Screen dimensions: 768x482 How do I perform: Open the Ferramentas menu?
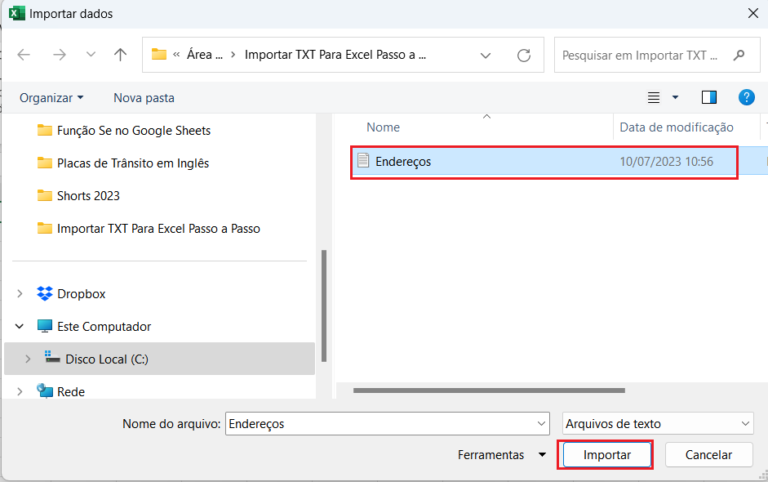point(501,455)
